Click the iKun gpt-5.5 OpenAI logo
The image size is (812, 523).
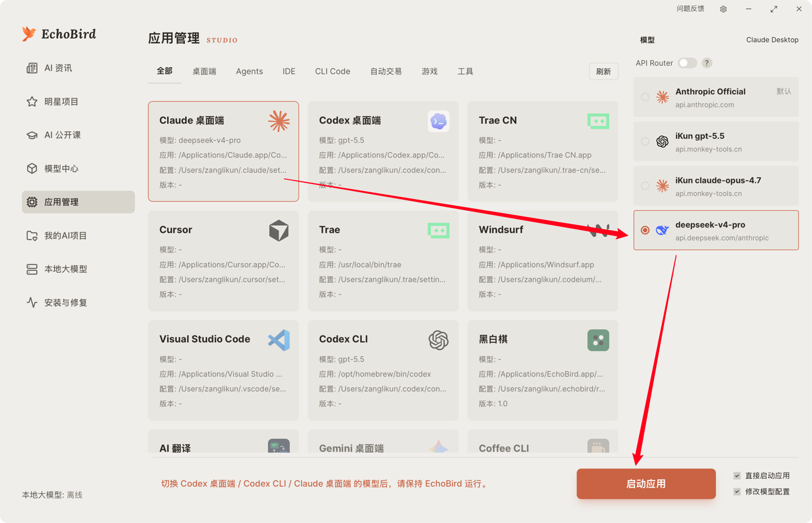click(662, 142)
